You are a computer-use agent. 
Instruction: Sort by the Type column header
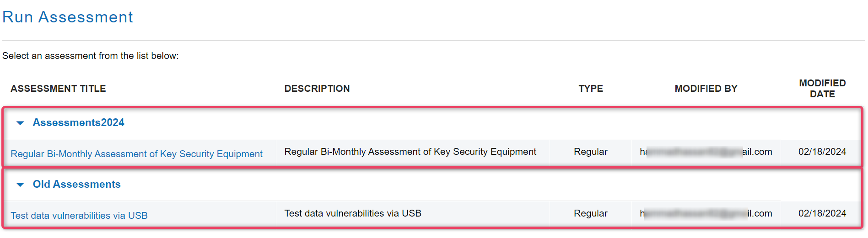[591, 89]
